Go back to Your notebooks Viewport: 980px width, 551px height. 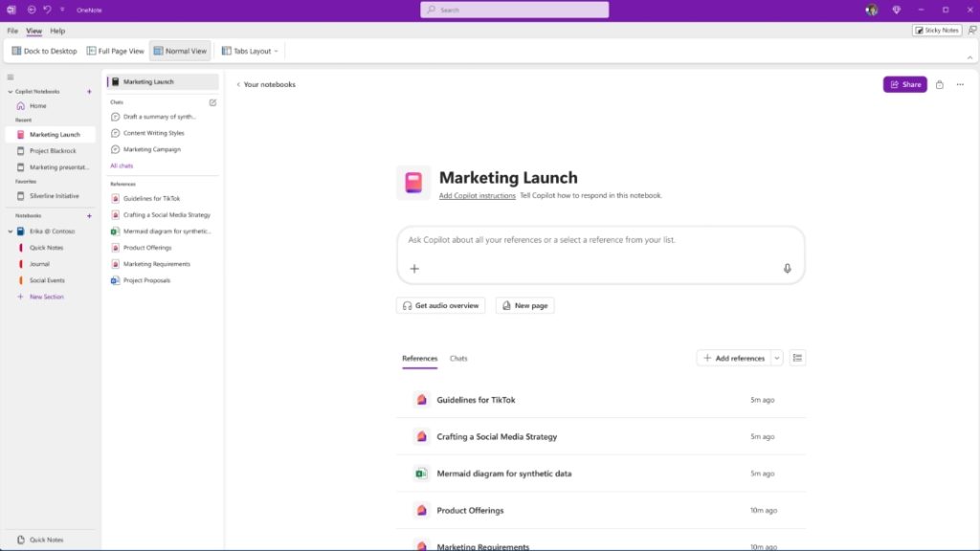pos(266,84)
